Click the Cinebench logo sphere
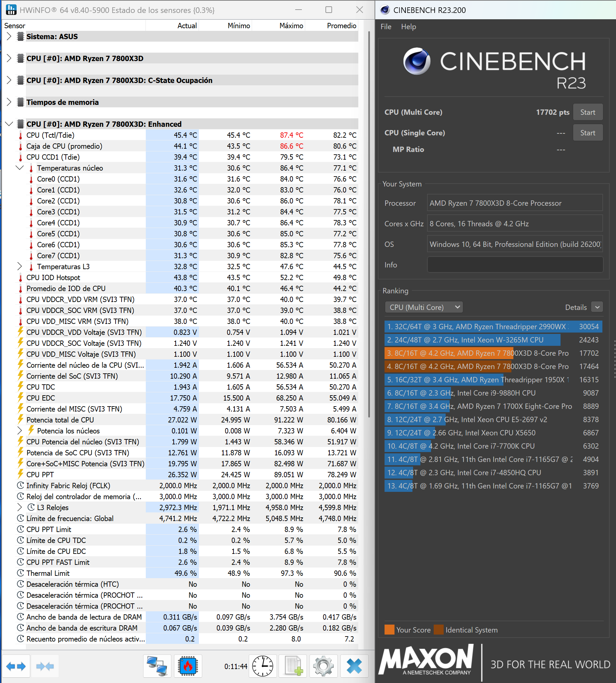This screenshot has width=616, height=683. click(417, 61)
